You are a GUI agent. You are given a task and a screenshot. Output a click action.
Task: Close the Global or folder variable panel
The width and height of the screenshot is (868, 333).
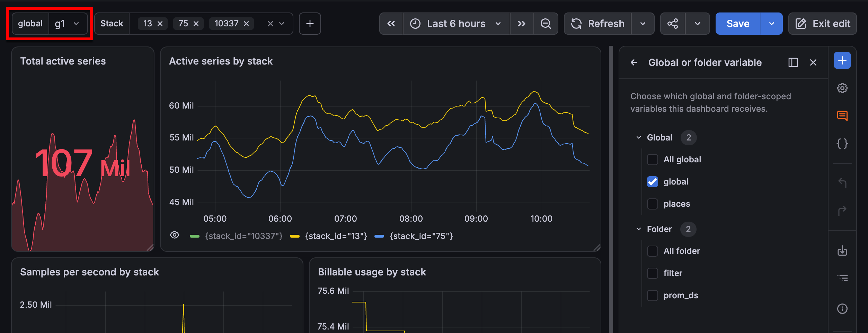click(813, 62)
